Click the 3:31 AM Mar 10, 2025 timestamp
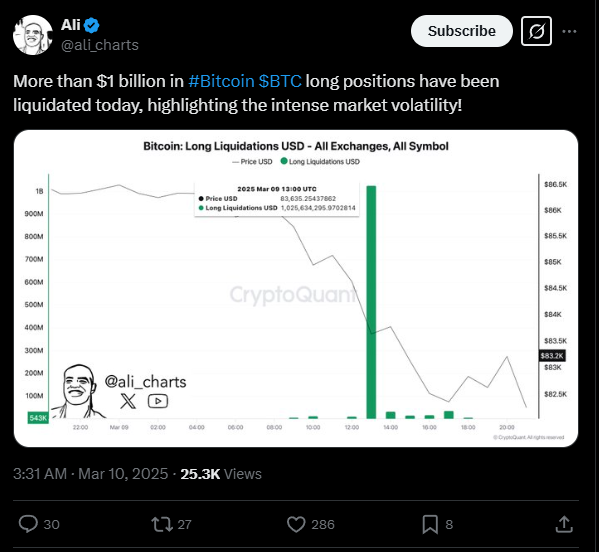599x552 pixels. point(91,474)
